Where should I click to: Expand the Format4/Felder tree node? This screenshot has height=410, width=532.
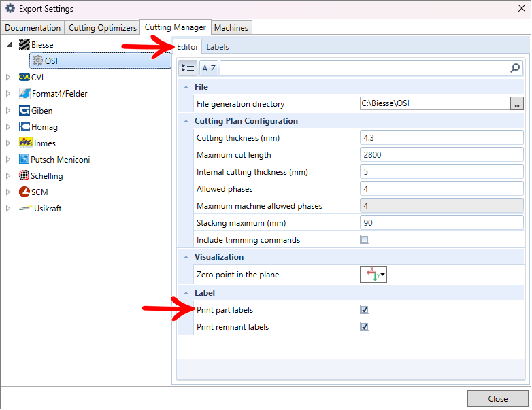pyautogui.click(x=8, y=94)
